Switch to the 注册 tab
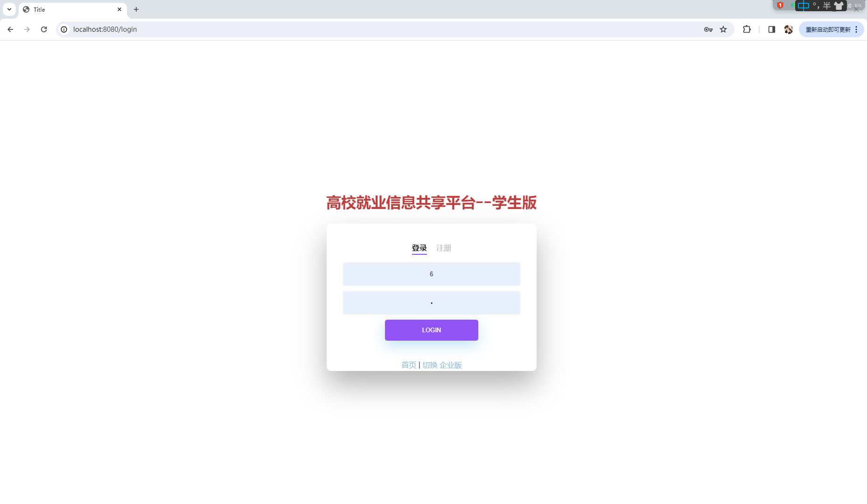 click(444, 248)
